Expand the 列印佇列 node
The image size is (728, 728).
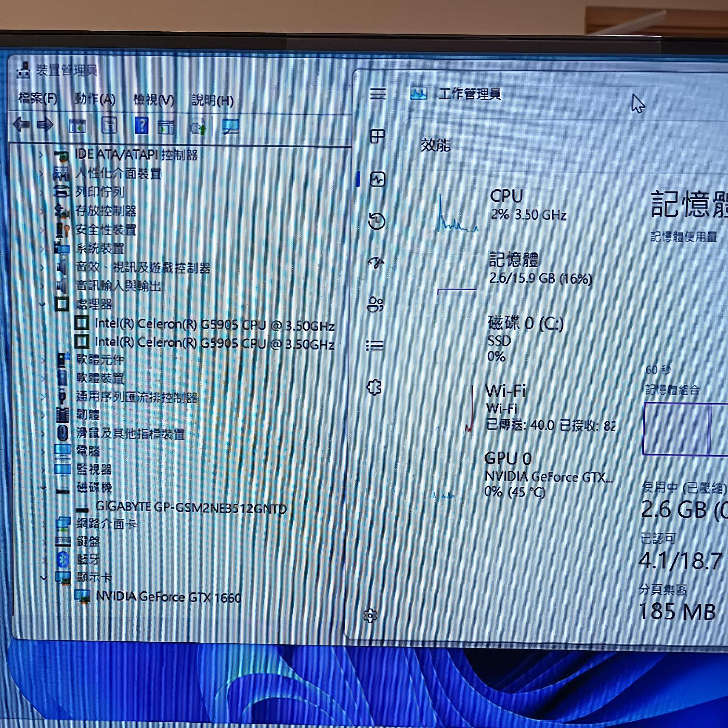click(x=42, y=192)
